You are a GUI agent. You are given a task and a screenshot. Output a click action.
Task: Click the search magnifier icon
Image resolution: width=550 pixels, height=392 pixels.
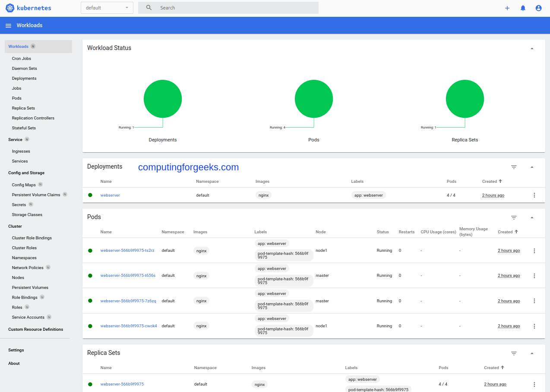[x=149, y=7]
